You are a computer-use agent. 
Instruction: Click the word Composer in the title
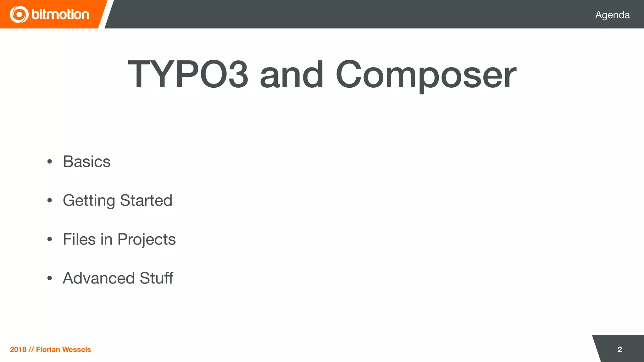(426, 75)
